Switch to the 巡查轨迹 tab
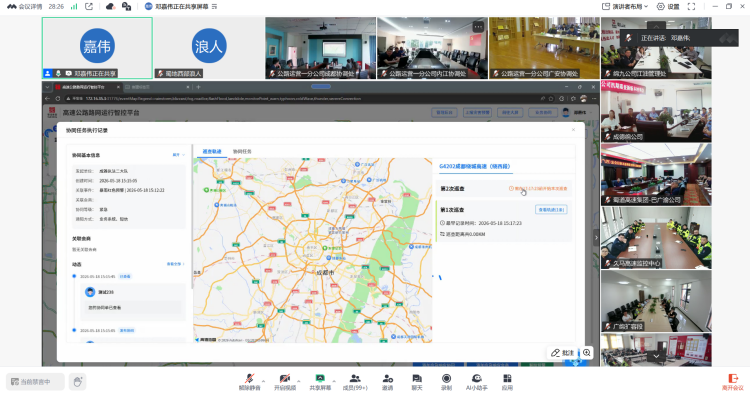This screenshot has width=750, height=396. (x=212, y=151)
